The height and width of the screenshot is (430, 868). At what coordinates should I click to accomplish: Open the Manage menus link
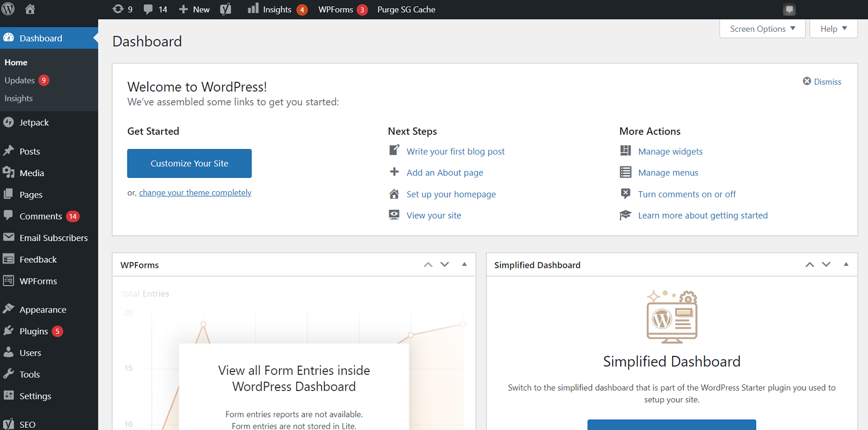click(x=668, y=173)
